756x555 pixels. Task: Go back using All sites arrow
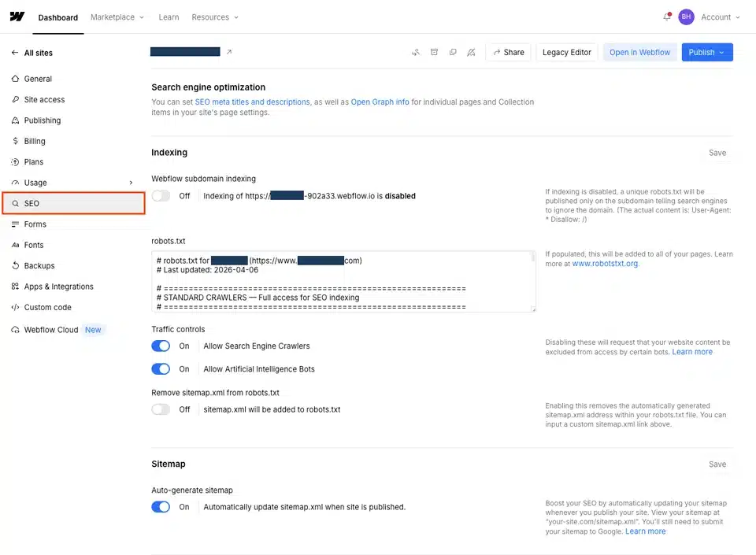coord(15,53)
